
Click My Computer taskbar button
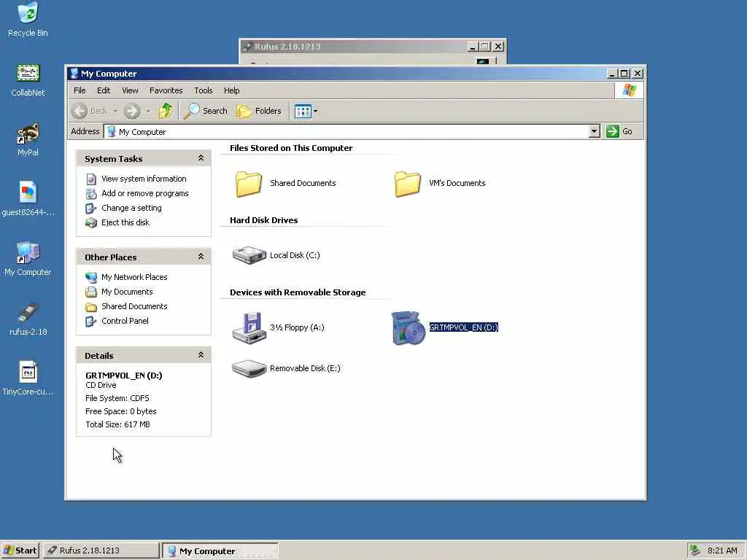220,551
